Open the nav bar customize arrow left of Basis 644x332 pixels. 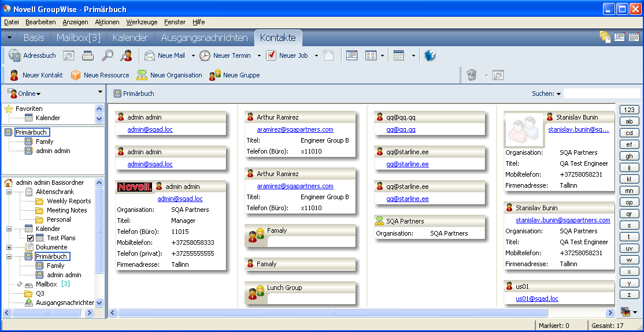[9, 38]
